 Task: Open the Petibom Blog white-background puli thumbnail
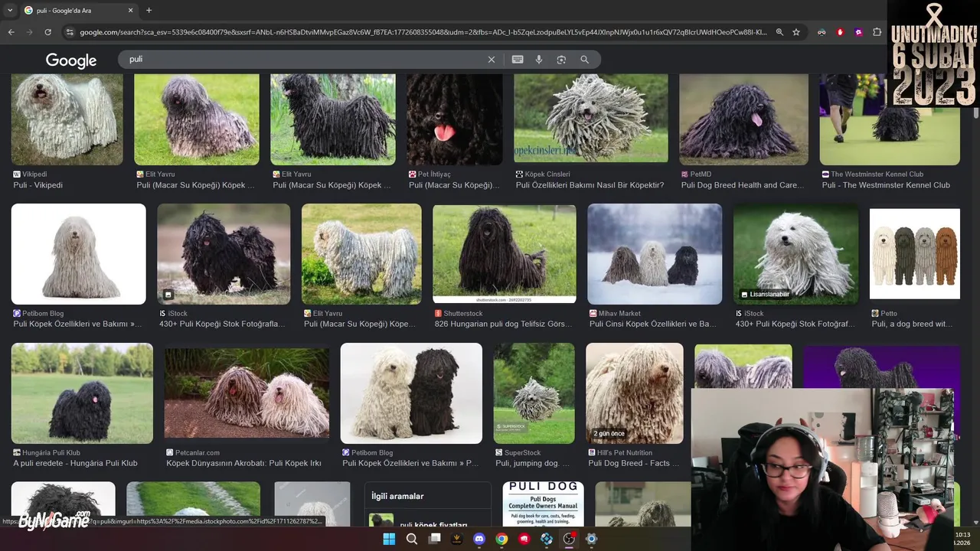point(78,254)
